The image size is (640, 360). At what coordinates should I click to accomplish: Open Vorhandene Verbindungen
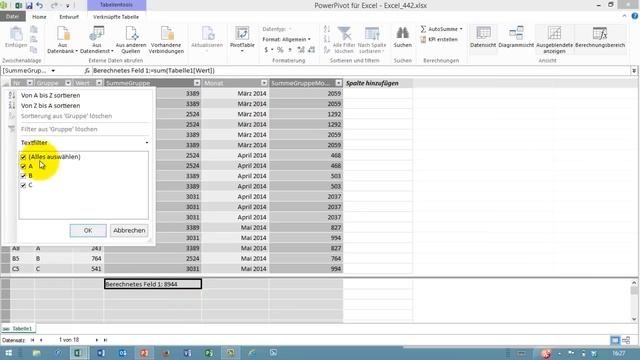pos(166,39)
